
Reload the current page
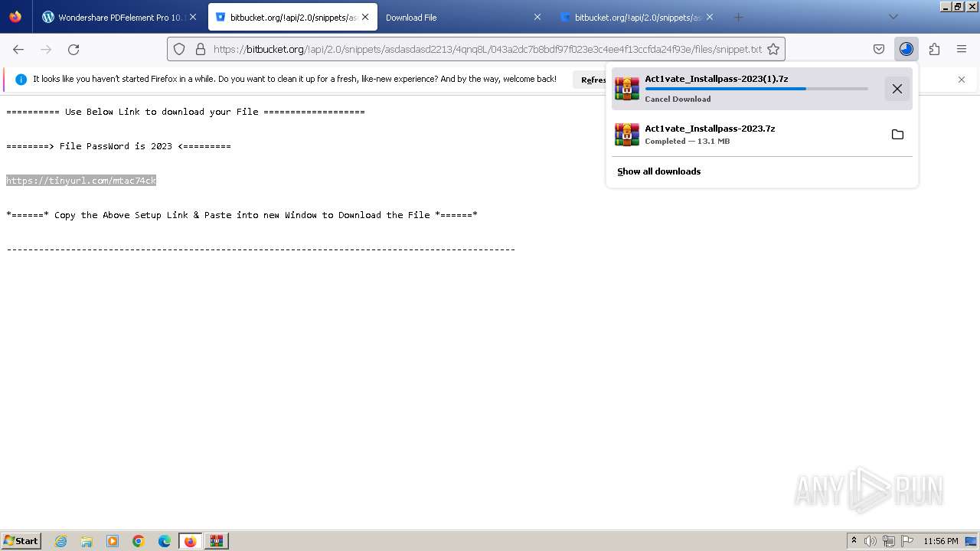coord(73,49)
